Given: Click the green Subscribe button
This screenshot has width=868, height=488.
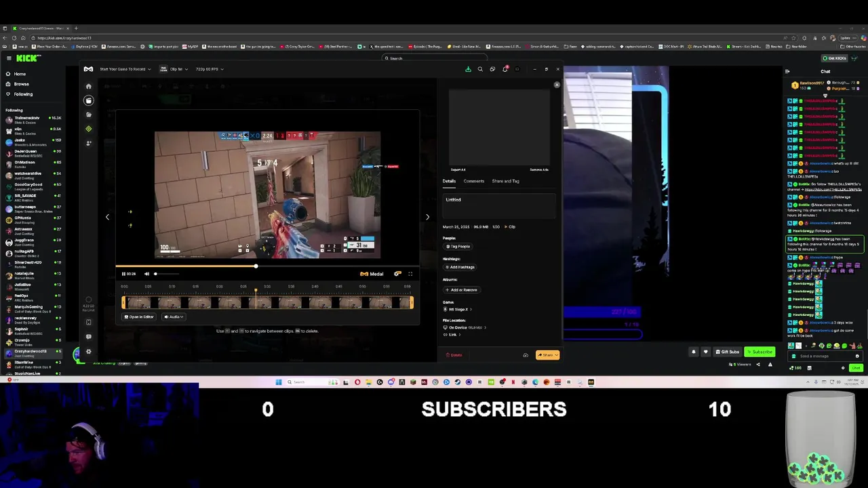Looking at the screenshot, I should (x=759, y=352).
